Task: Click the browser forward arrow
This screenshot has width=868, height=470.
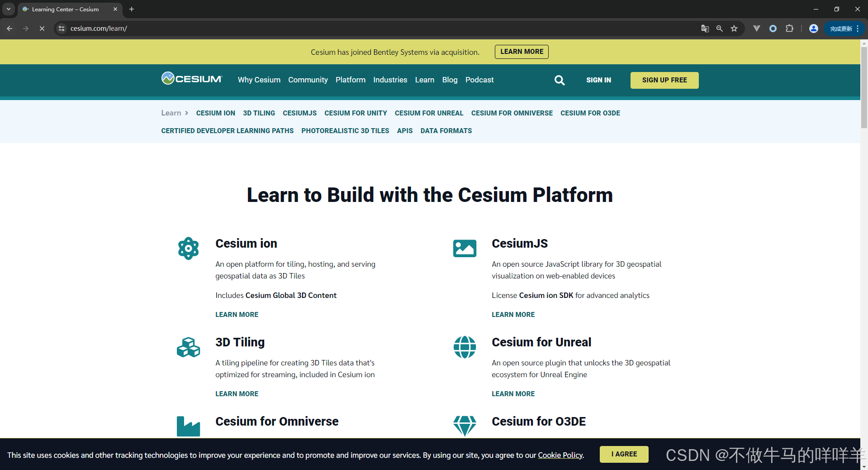Action: click(26, 29)
